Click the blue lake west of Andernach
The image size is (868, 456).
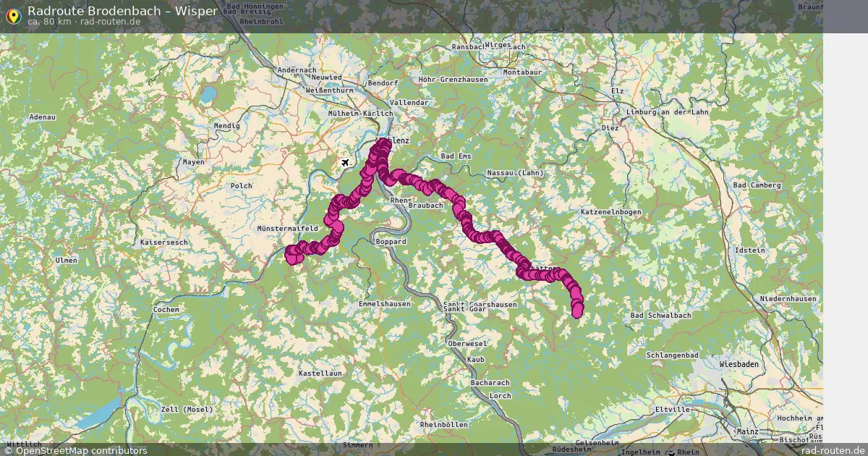tap(208, 95)
